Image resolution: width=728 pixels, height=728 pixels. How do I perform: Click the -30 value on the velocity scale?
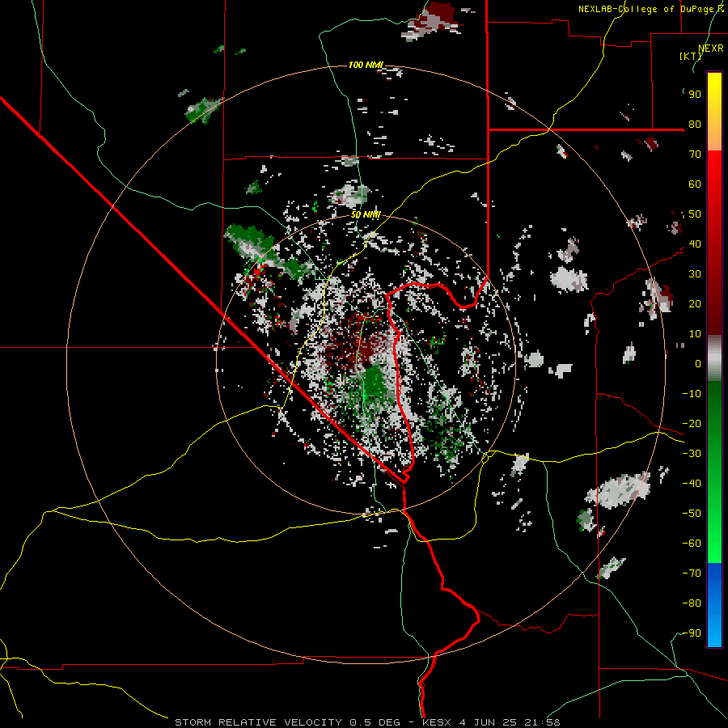[692, 454]
